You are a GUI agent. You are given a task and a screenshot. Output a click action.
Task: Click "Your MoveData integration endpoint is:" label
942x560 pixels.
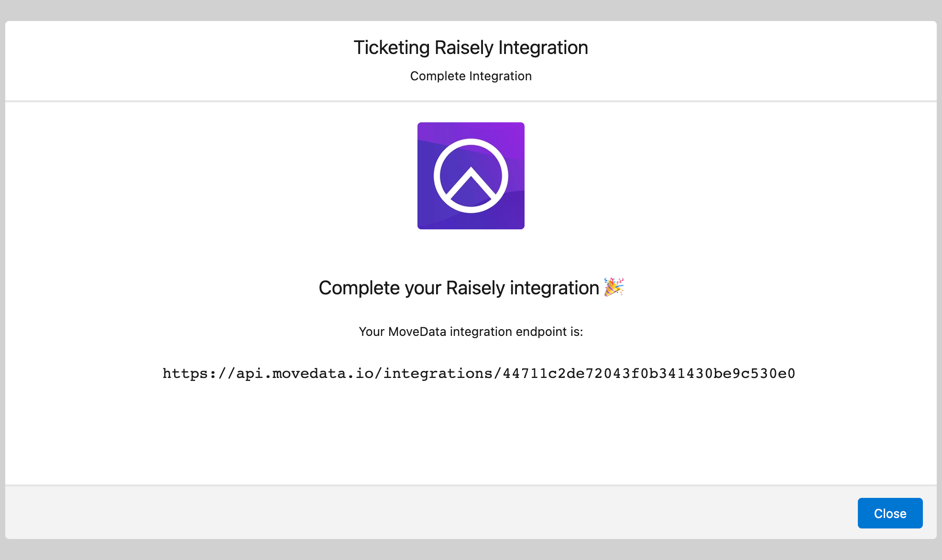click(x=471, y=332)
